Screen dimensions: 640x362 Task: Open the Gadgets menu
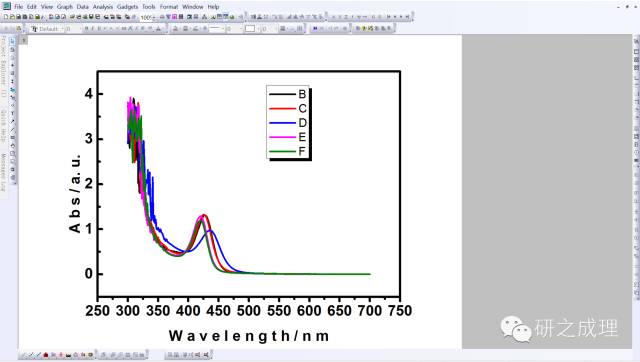127,7
